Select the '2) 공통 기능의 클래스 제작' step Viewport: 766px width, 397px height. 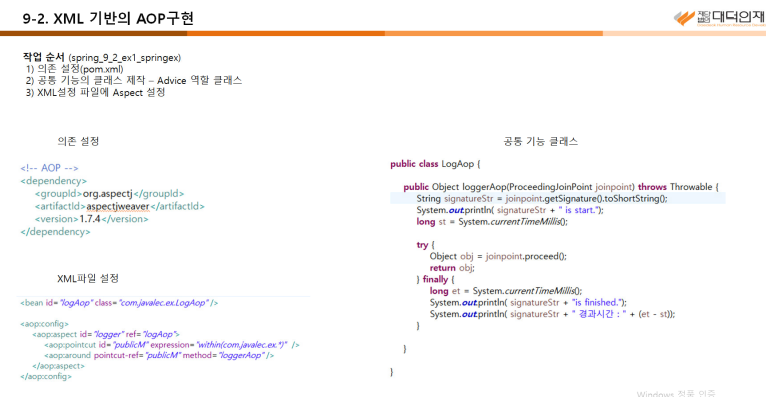click(x=134, y=81)
